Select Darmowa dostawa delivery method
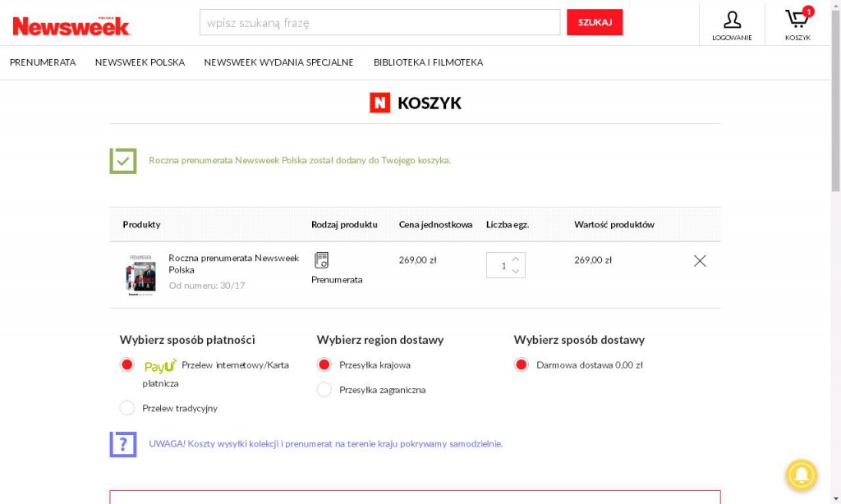This screenshot has height=504, width=841. 522,365
